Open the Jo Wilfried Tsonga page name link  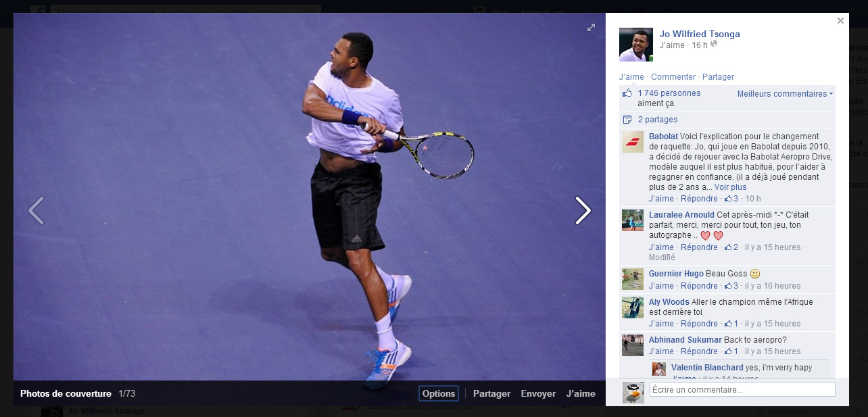700,34
